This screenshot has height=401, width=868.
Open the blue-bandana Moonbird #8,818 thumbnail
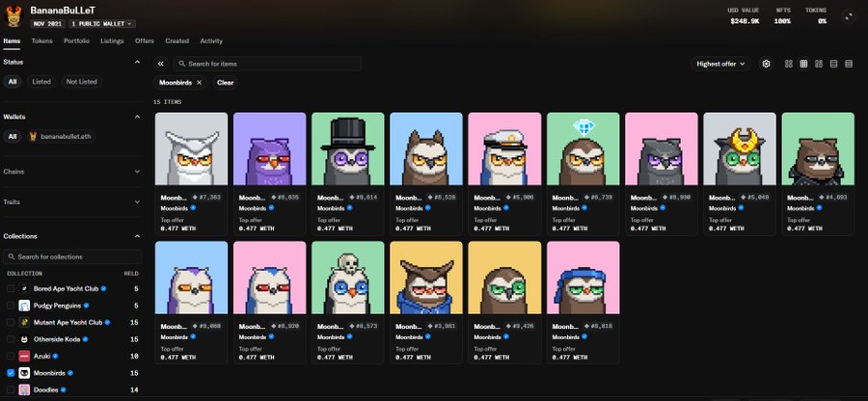coord(583,278)
